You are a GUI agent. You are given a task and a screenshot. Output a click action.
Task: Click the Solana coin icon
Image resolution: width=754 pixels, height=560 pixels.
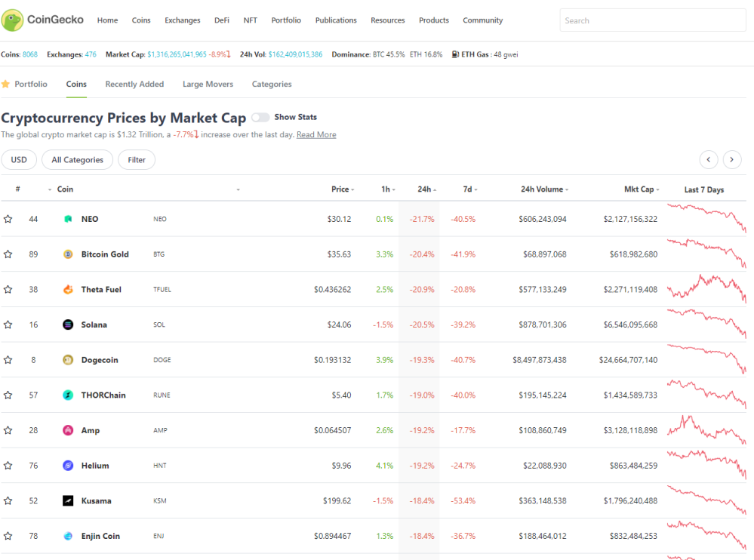68,325
